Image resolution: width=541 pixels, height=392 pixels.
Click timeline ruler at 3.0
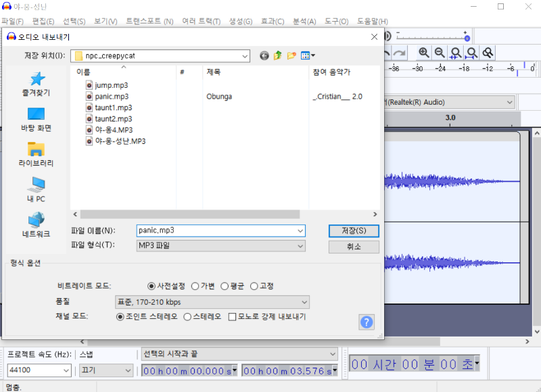pyautogui.click(x=450, y=118)
